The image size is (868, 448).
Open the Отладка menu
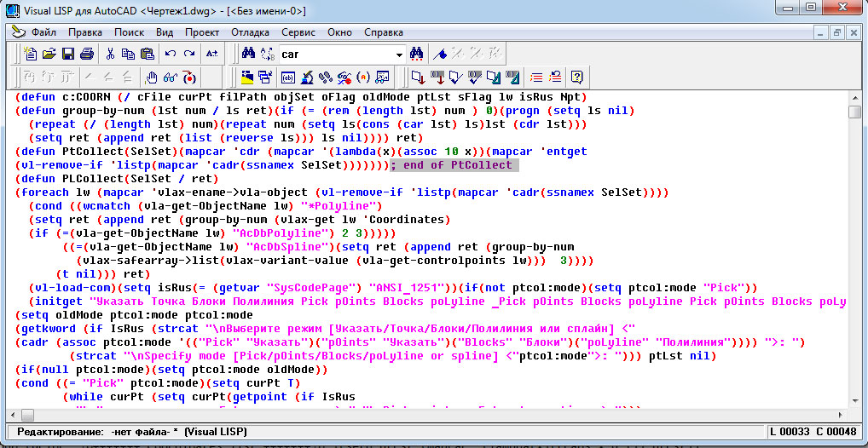(250, 32)
